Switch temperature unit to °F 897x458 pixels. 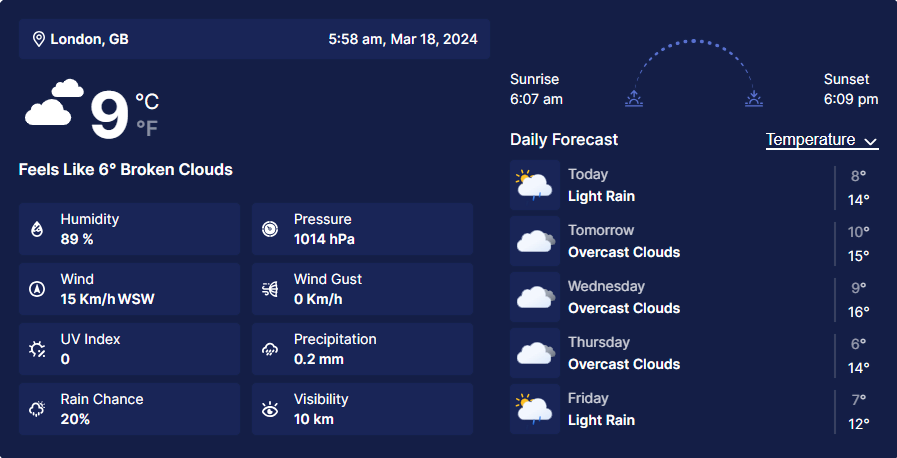[147, 129]
